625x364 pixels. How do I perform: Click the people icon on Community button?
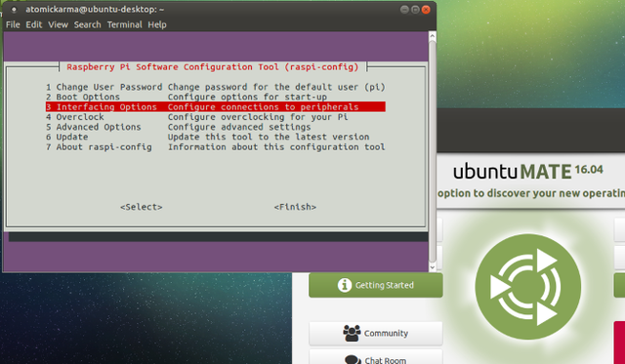(x=352, y=334)
